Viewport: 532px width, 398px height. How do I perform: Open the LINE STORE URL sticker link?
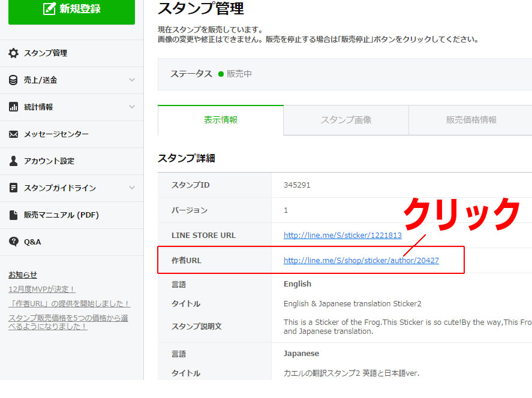(342, 235)
